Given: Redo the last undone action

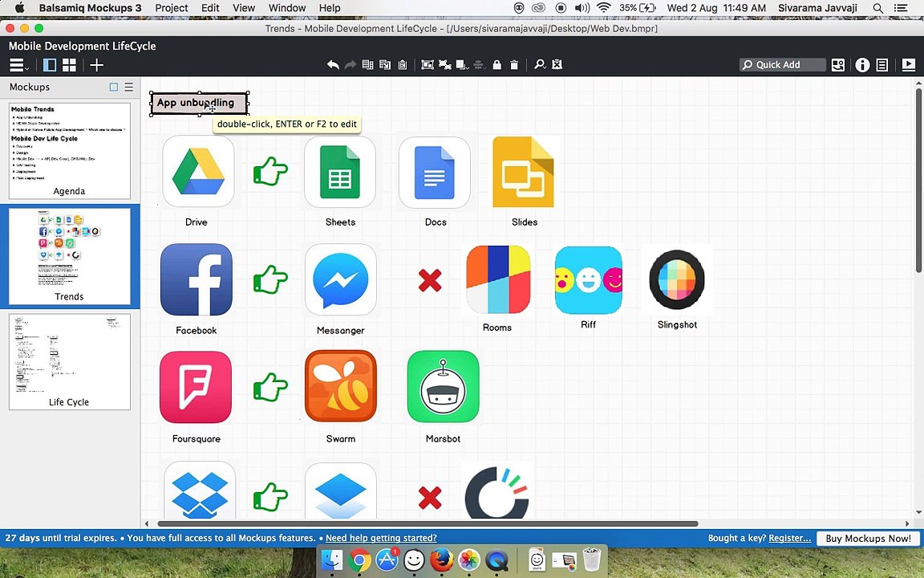Looking at the screenshot, I should pyautogui.click(x=350, y=65).
